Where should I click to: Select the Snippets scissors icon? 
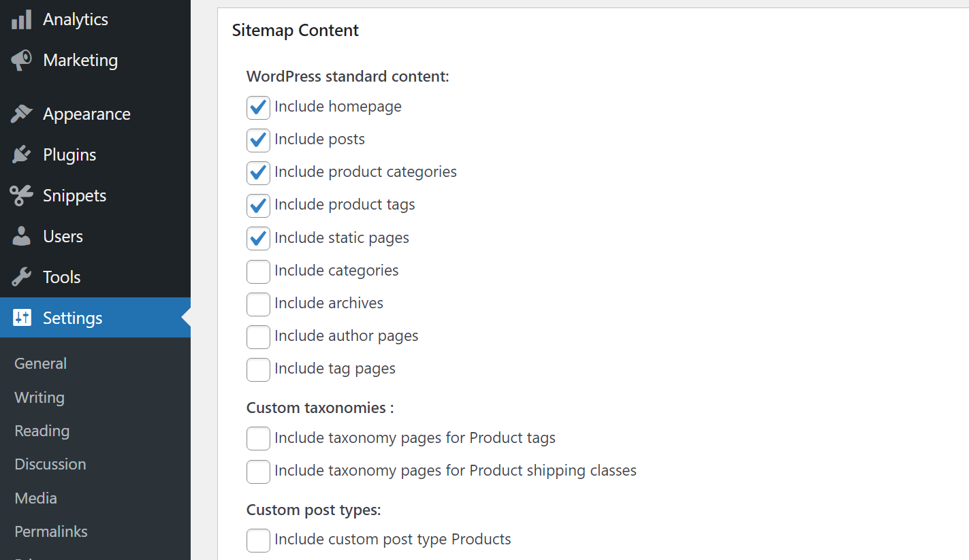(22, 195)
